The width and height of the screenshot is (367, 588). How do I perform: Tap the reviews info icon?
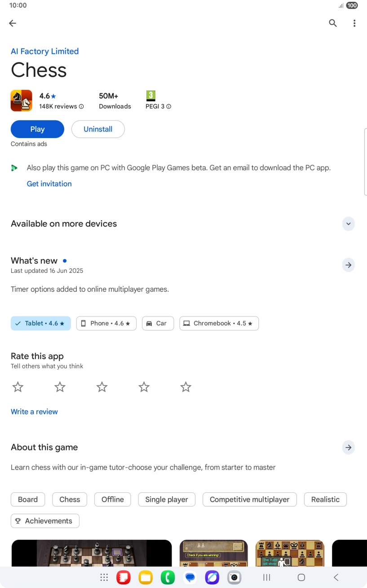81,107
